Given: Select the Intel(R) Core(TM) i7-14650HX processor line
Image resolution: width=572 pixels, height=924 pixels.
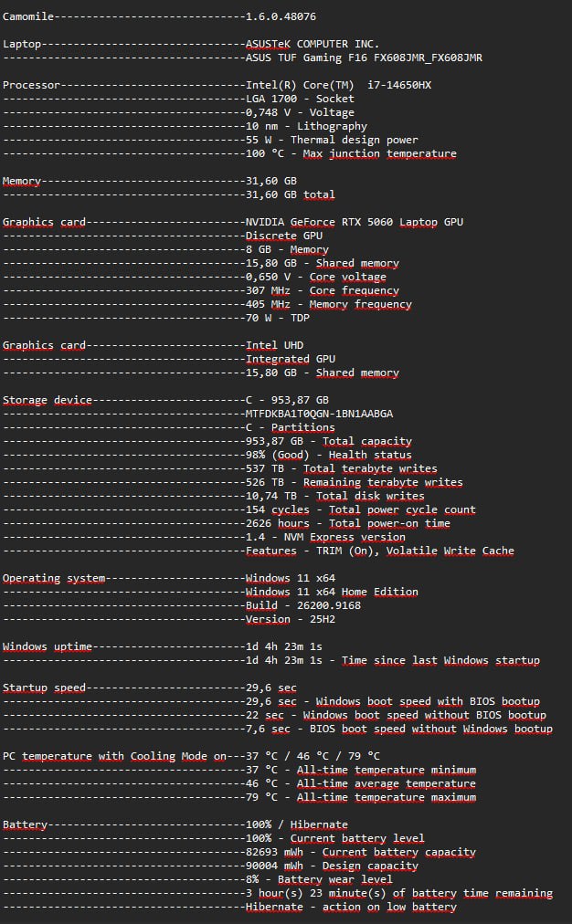Looking at the screenshot, I should pos(338,85).
